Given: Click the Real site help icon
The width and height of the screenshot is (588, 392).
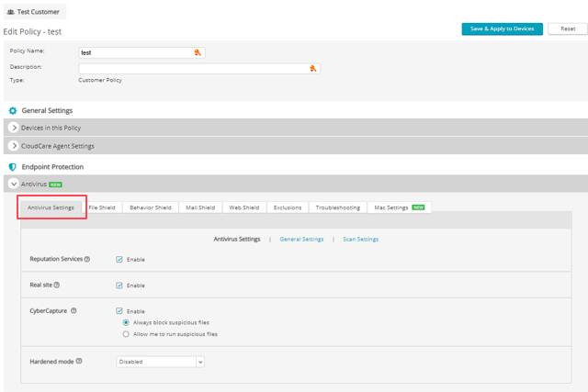Looking at the screenshot, I should point(57,286).
